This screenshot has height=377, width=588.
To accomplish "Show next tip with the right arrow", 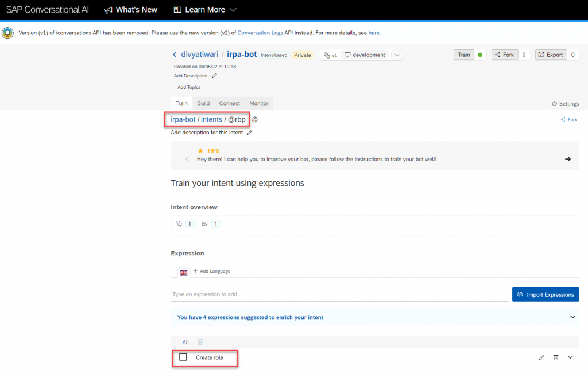I will [x=568, y=159].
